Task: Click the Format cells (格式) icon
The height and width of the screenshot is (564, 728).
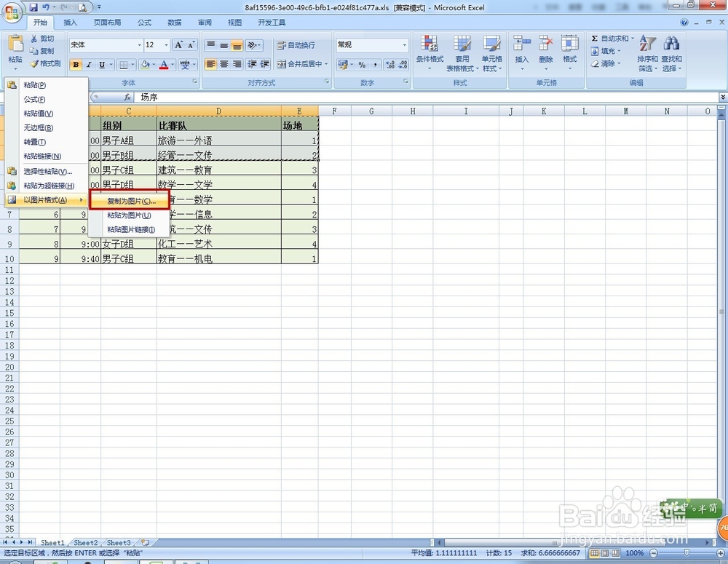Action: click(x=570, y=44)
